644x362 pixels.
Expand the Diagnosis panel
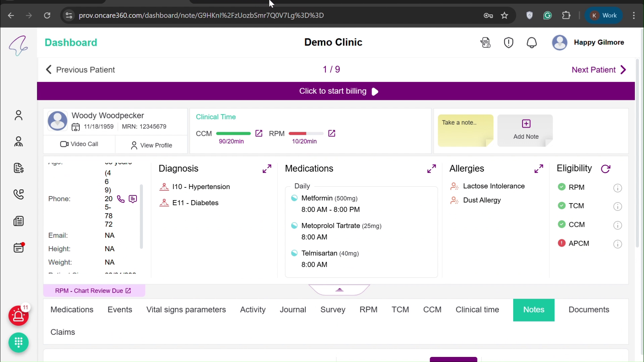pos(267,168)
